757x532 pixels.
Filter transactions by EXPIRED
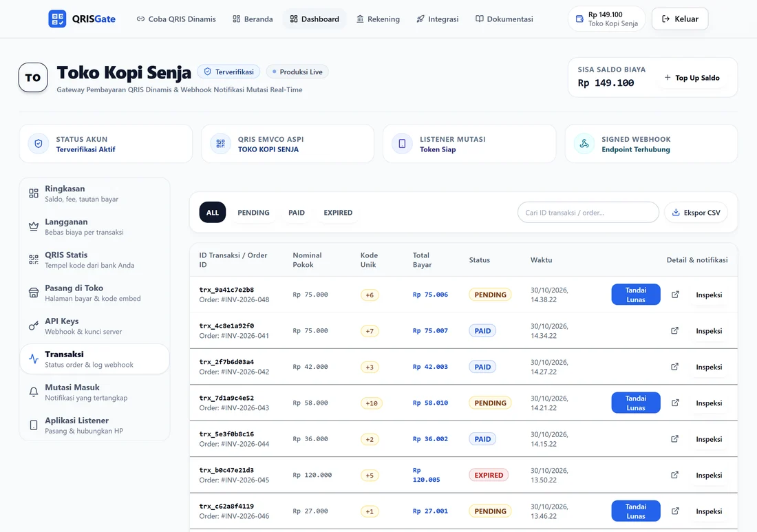coord(338,213)
